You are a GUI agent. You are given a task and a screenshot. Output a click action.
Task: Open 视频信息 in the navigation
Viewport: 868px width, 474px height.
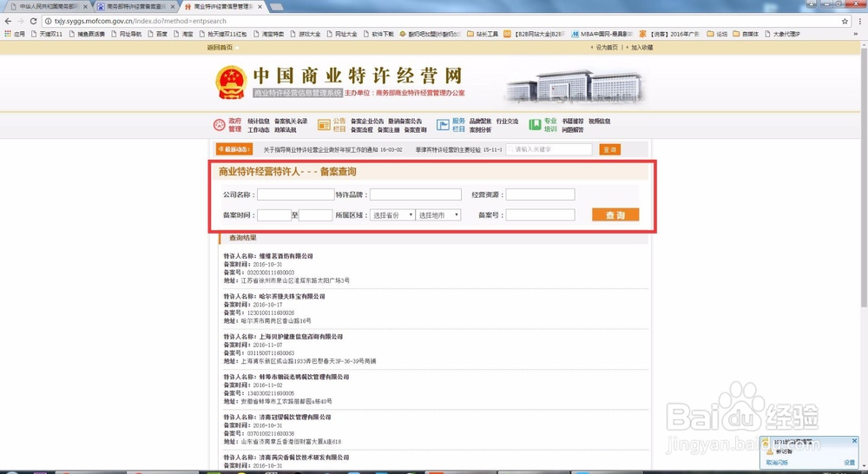pos(599,121)
